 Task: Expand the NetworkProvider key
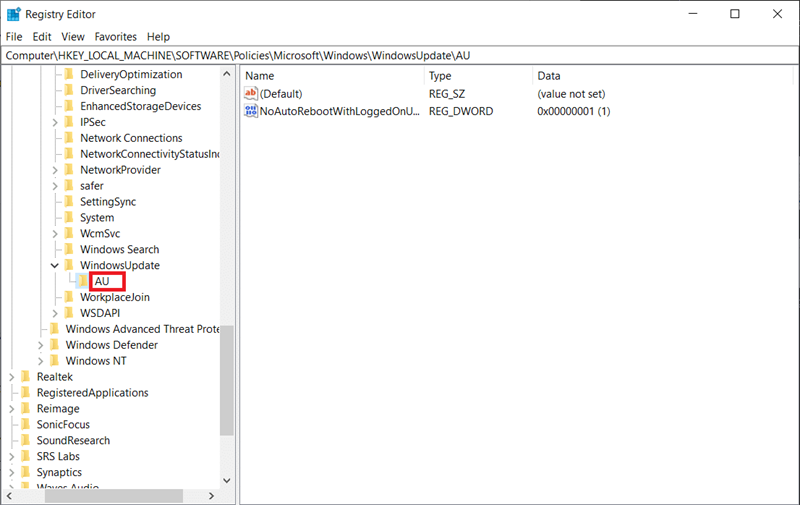point(55,170)
